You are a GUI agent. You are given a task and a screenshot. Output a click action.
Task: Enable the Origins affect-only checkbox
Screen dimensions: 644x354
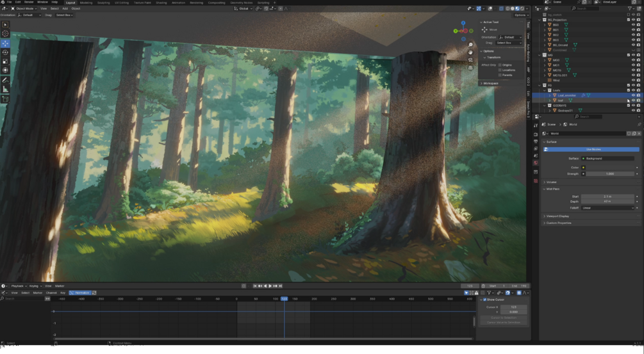[500, 65]
